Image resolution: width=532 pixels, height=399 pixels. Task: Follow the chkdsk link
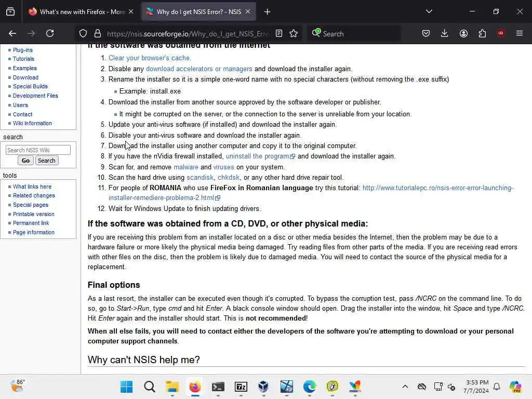[229, 178]
